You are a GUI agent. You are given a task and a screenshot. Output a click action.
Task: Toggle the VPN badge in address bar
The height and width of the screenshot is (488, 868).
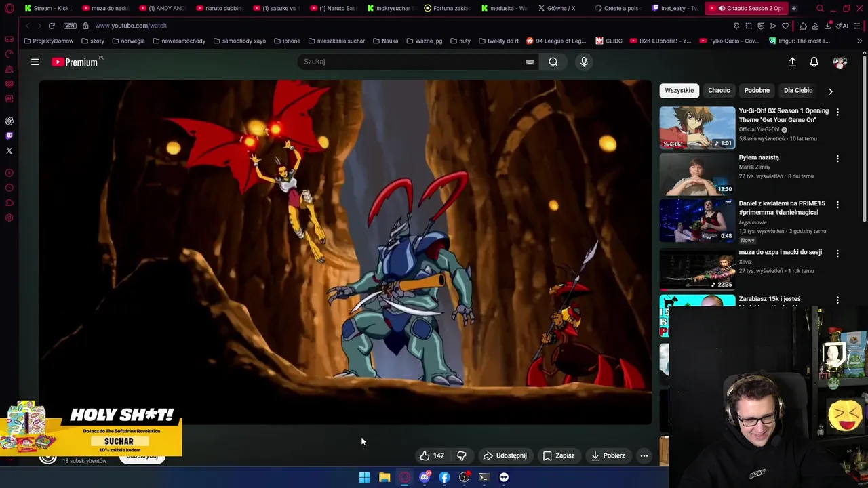(70, 26)
